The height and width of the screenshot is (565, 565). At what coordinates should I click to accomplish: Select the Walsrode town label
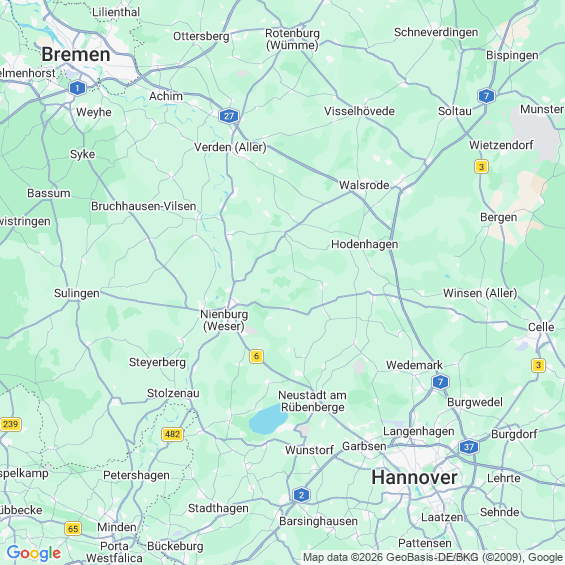[x=364, y=185]
